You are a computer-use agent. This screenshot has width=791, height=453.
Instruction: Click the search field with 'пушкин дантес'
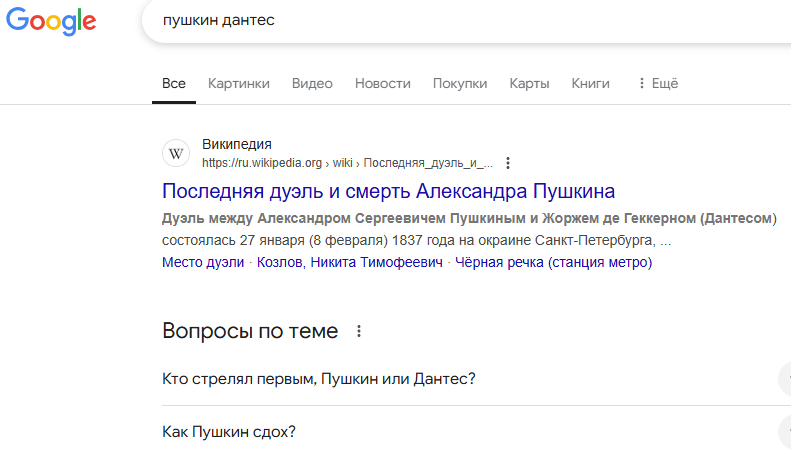467,21
